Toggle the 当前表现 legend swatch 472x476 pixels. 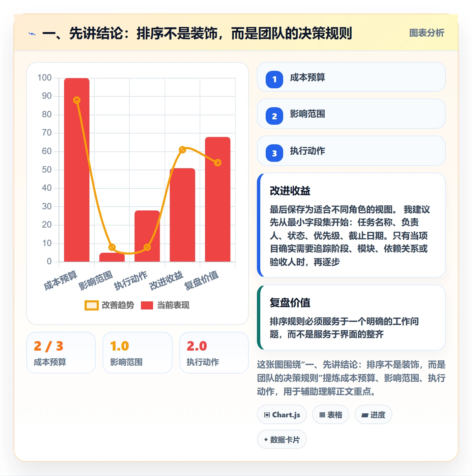[x=147, y=305]
